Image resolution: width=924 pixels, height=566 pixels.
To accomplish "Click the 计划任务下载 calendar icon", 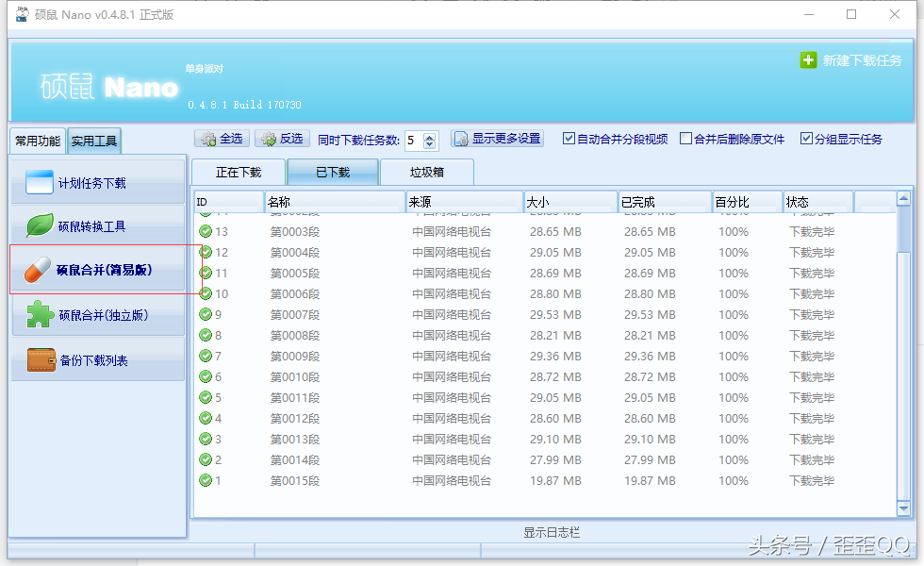I will pos(40,182).
